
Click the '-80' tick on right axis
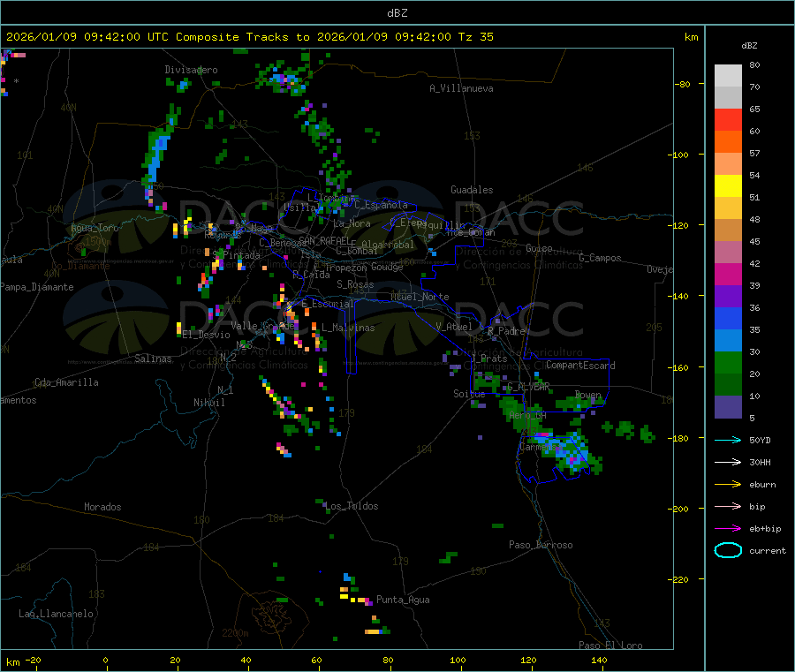683,84
